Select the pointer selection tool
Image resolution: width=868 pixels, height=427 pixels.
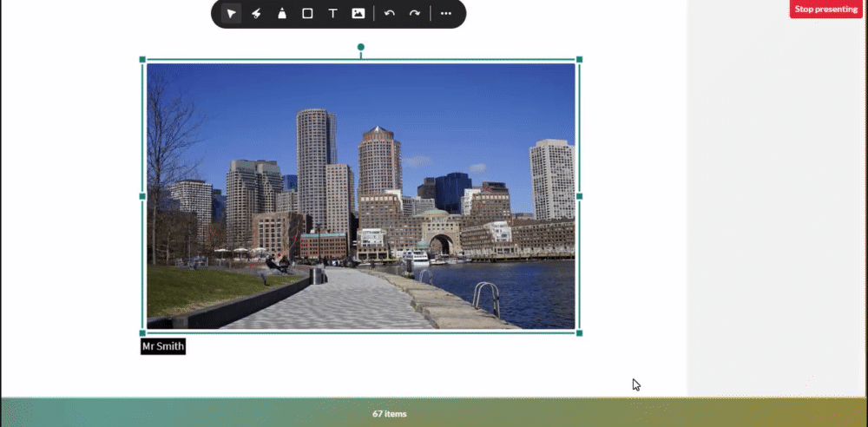pyautogui.click(x=231, y=14)
